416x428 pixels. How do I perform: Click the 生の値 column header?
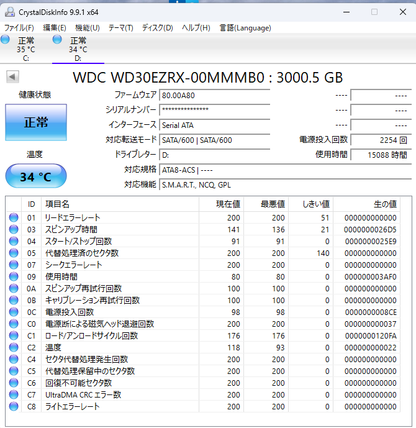(367, 204)
